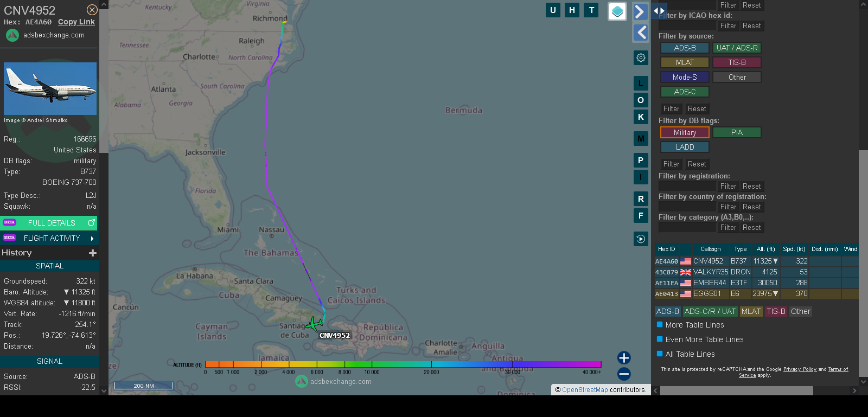The image size is (868, 417).
Task: Toggle the P map option button
Action: click(641, 161)
